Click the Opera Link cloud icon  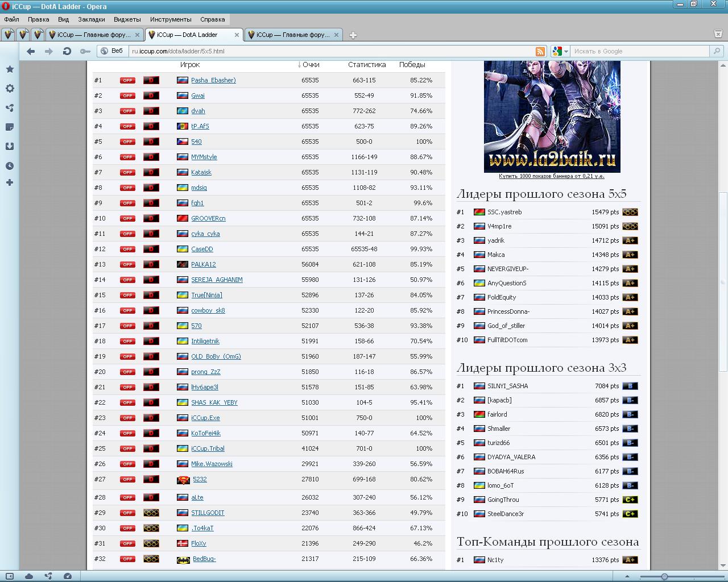pos(29,576)
